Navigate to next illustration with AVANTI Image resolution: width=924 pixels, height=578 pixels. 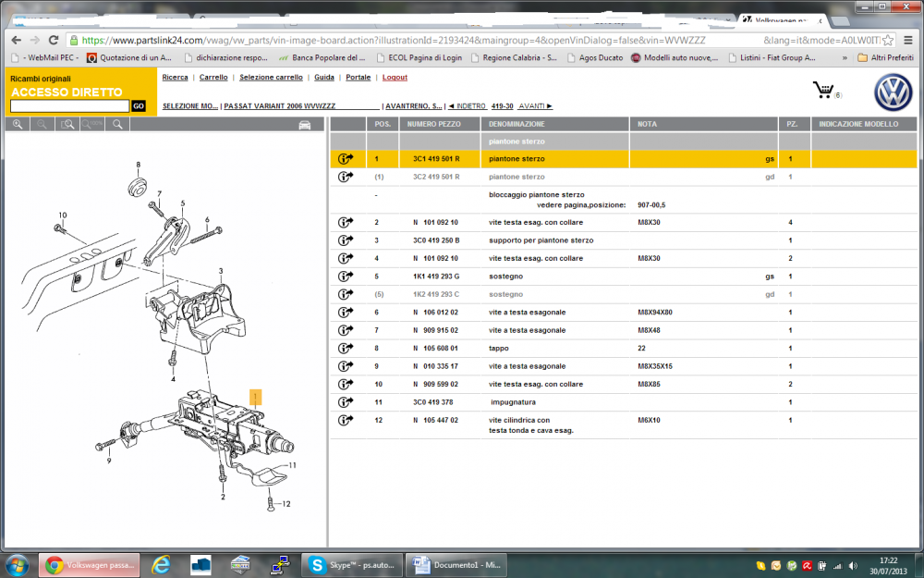tap(535, 106)
